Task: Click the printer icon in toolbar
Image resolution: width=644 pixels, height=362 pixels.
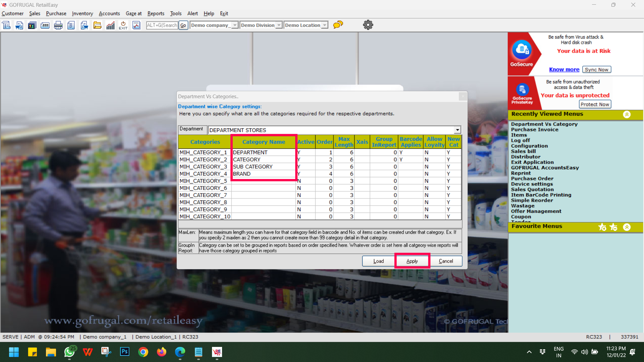Action: (58, 25)
